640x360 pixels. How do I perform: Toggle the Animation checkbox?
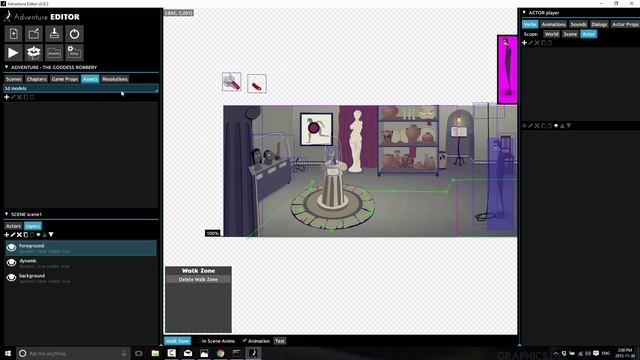click(x=244, y=340)
